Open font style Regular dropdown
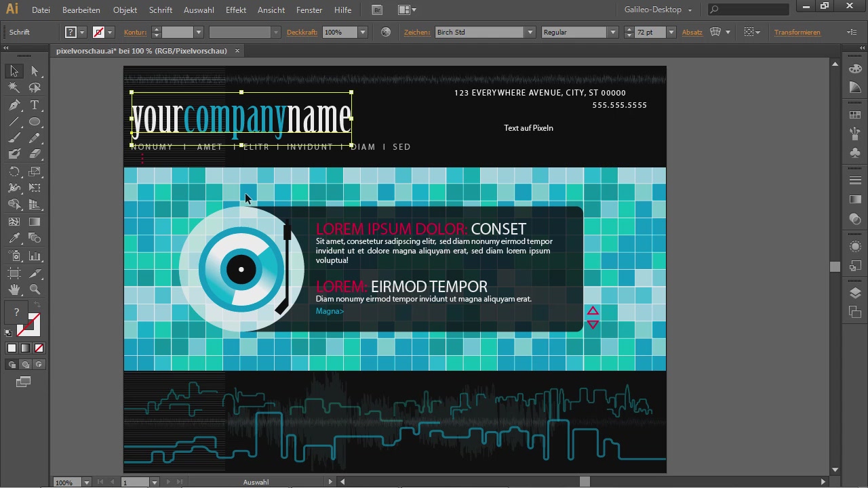 coord(612,33)
